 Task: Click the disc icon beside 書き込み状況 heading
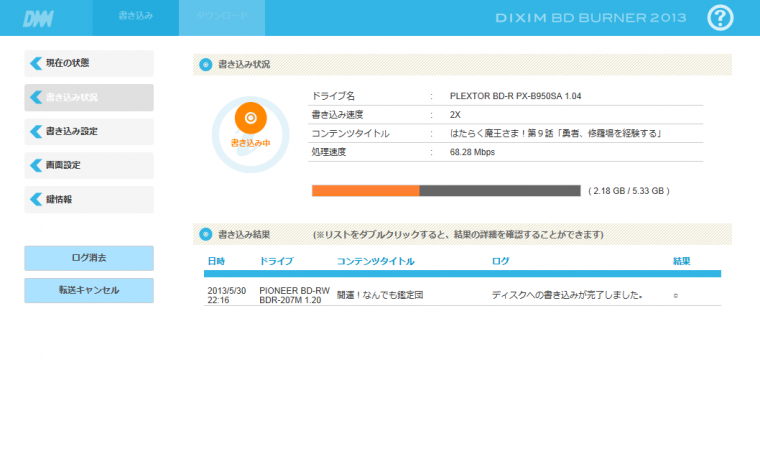click(206, 64)
